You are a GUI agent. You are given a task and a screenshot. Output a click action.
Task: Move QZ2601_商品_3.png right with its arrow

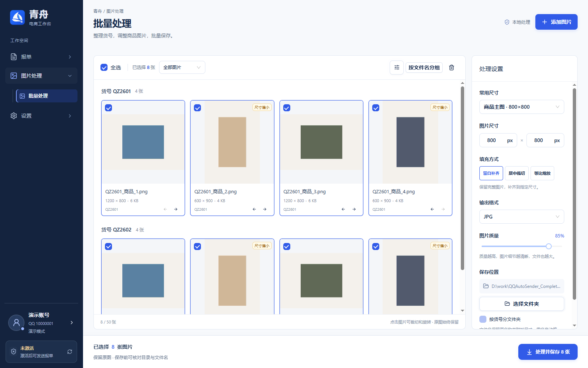[x=354, y=209]
